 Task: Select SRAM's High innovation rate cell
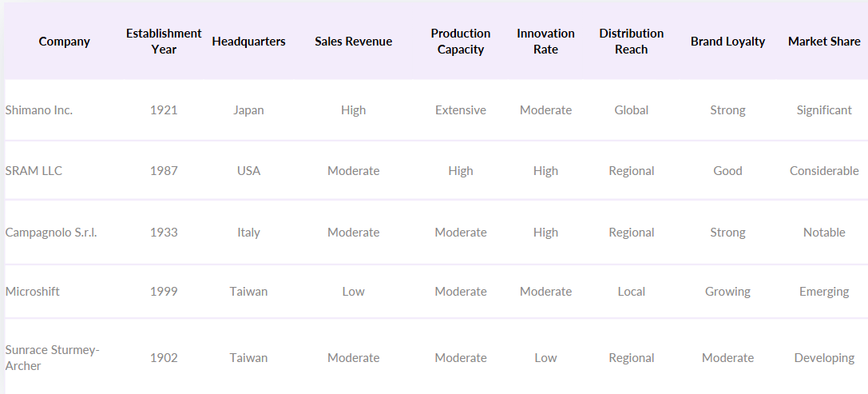pos(546,171)
